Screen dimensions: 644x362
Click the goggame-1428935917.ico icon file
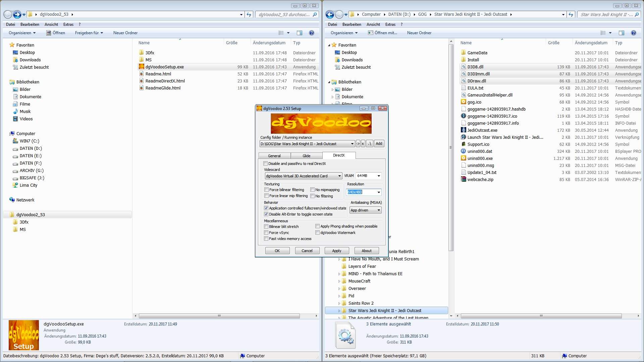[x=464, y=116]
